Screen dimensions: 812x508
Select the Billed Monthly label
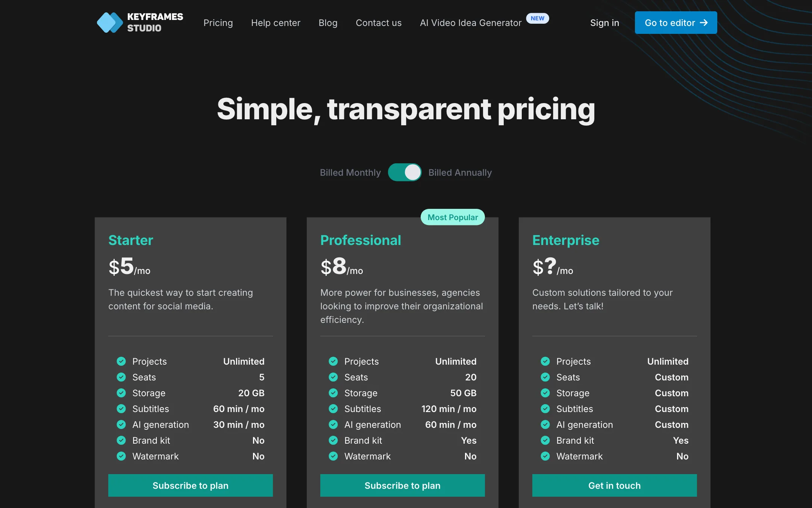click(x=350, y=172)
